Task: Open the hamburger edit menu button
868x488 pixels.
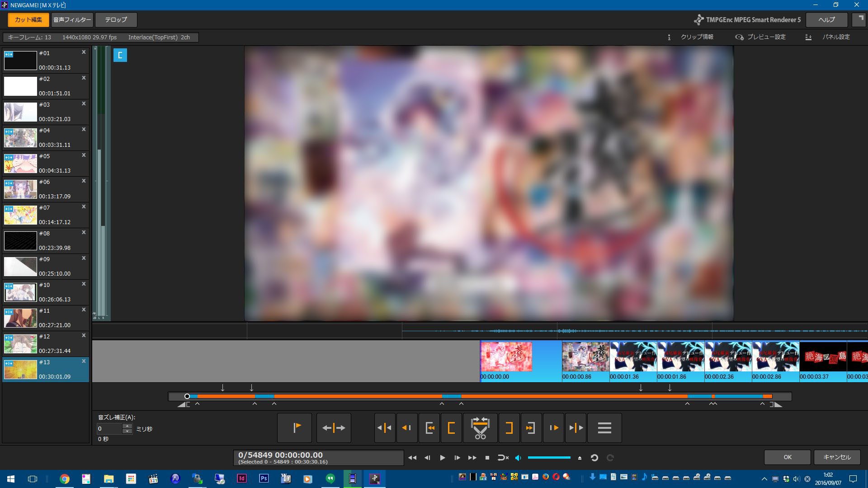Action: (x=604, y=427)
